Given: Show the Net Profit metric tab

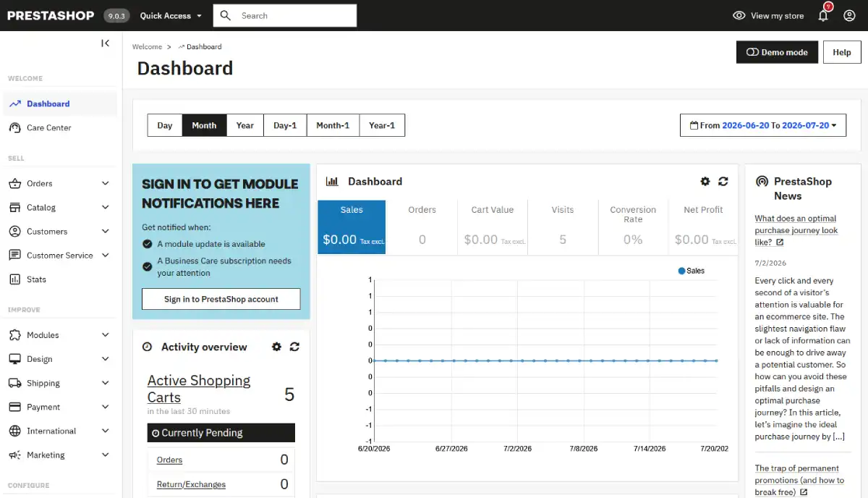Looking at the screenshot, I should click(x=703, y=227).
